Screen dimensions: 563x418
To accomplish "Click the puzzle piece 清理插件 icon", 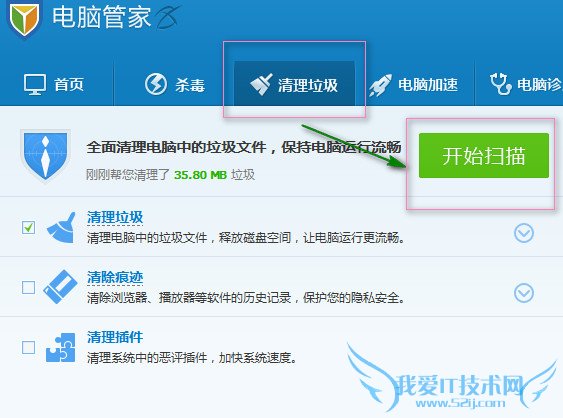I will tap(61, 347).
